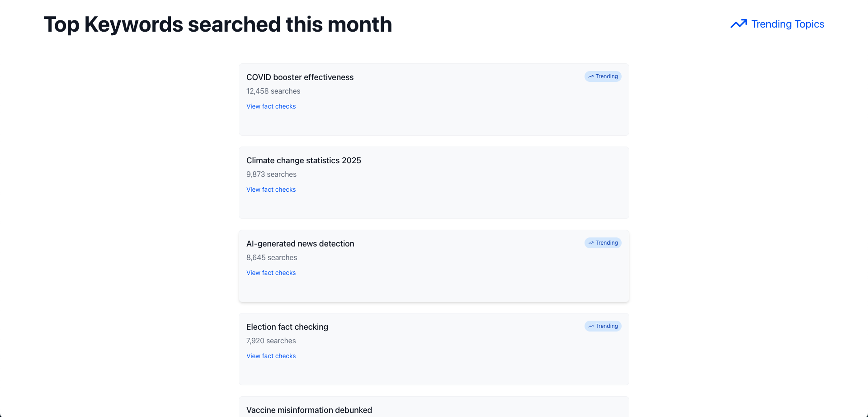The width and height of the screenshot is (868, 417).
Task: View fact checks for Climate change statistics
Action: [271, 190]
